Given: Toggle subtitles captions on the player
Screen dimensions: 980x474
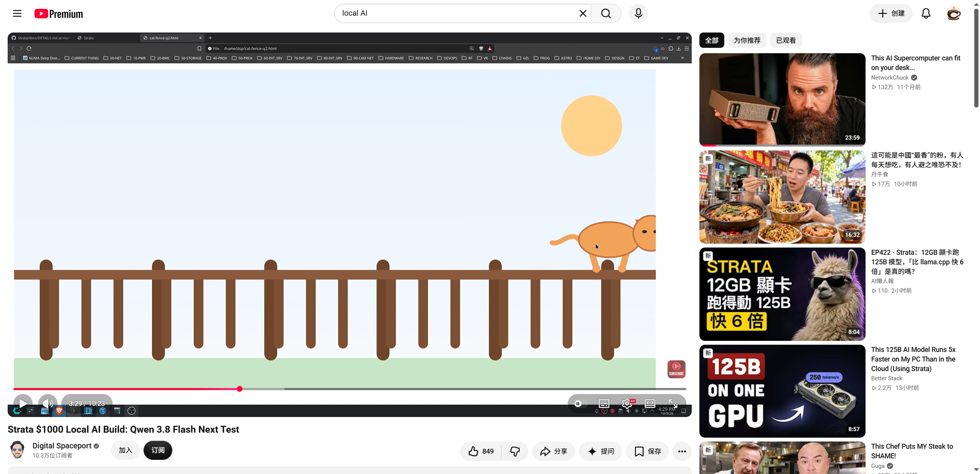Looking at the screenshot, I should 604,403.
